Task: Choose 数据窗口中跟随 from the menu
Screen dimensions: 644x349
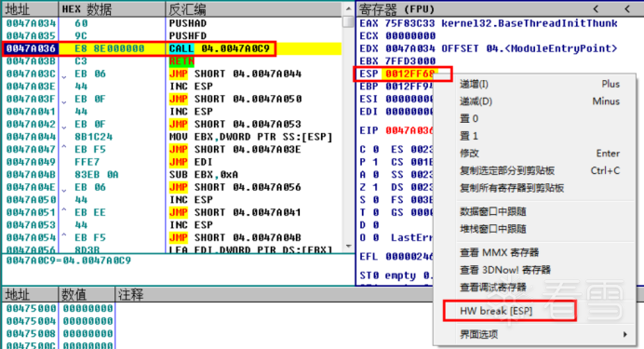Action: point(493,211)
